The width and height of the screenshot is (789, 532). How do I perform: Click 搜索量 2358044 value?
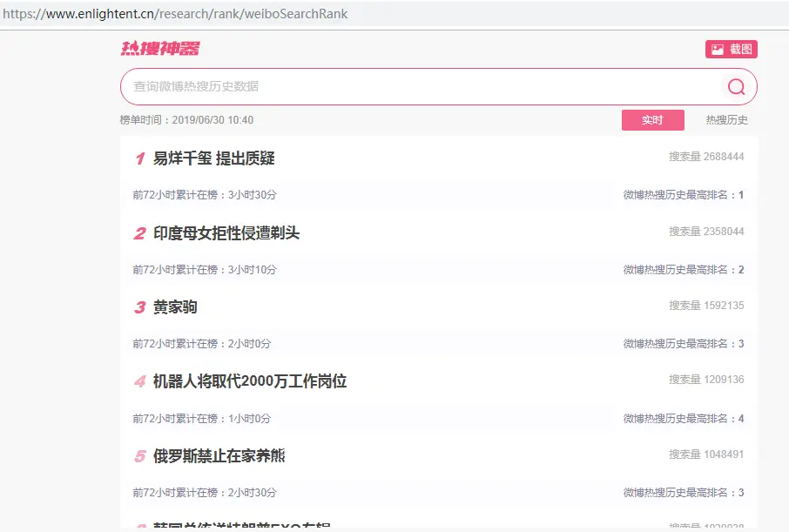point(706,231)
